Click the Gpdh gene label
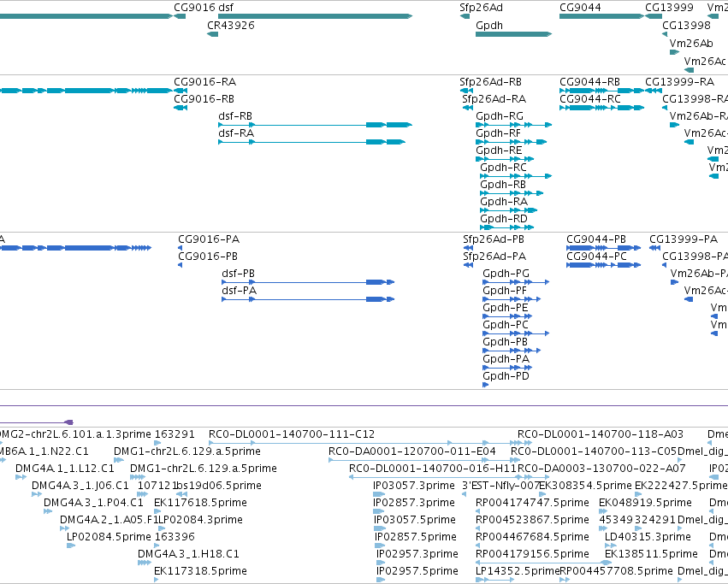Image resolution: width=728 pixels, height=584 pixels. (489, 26)
